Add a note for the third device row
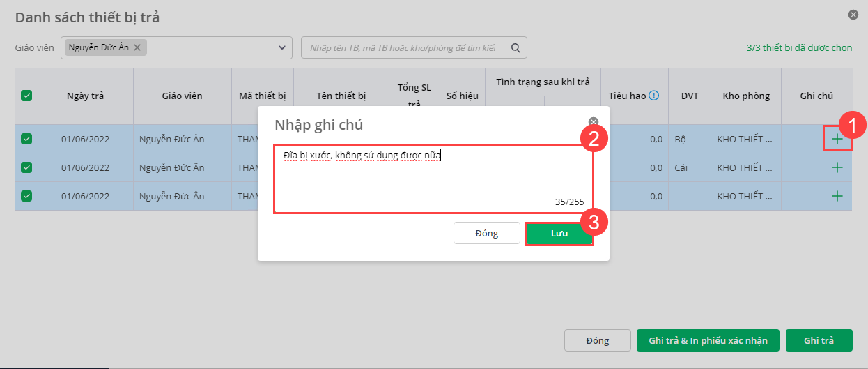Screen dimensions: 868x369 click(837, 196)
